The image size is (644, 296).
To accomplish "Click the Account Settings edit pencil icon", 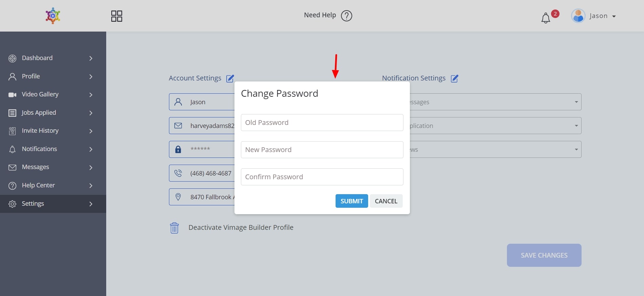I will point(230,78).
